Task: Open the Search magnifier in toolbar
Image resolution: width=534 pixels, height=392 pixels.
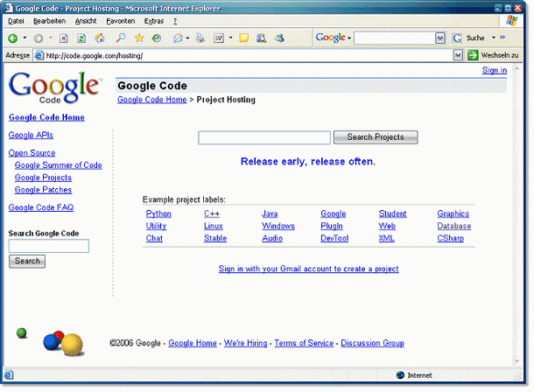Action: coord(121,38)
